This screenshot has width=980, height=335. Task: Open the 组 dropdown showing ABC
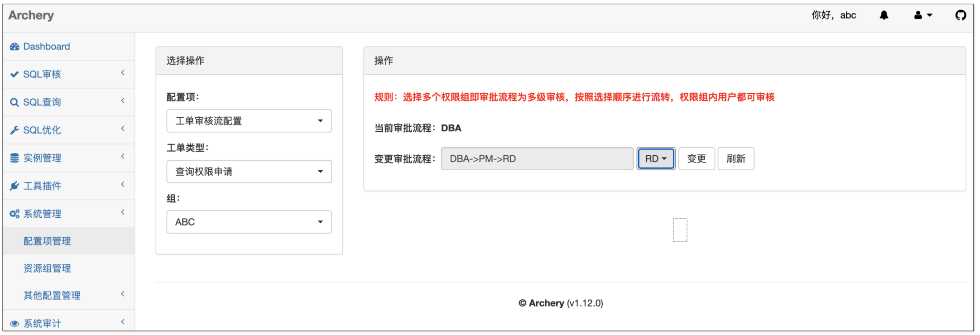[x=249, y=222]
